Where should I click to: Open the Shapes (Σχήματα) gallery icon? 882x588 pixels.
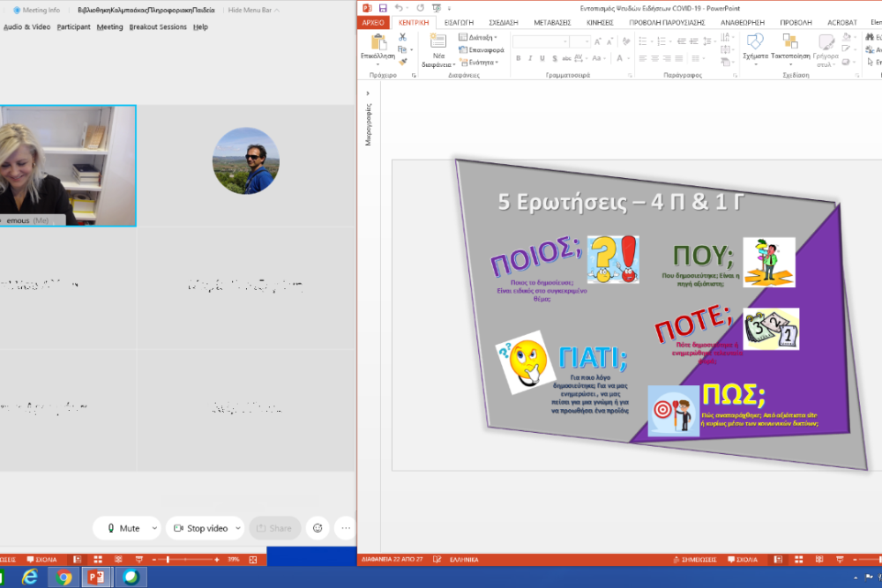[x=755, y=42]
